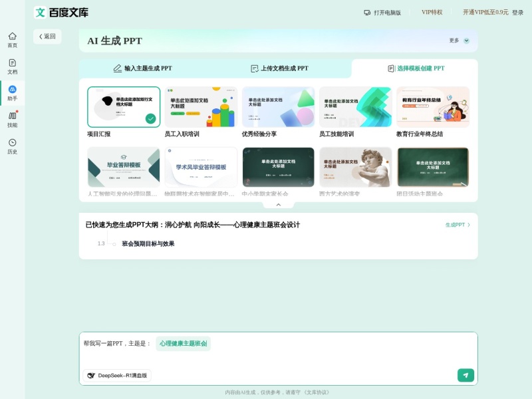This screenshot has width=532, height=399.
Task: Click the green checkmark on 项目汇报 template
Action: click(151, 118)
